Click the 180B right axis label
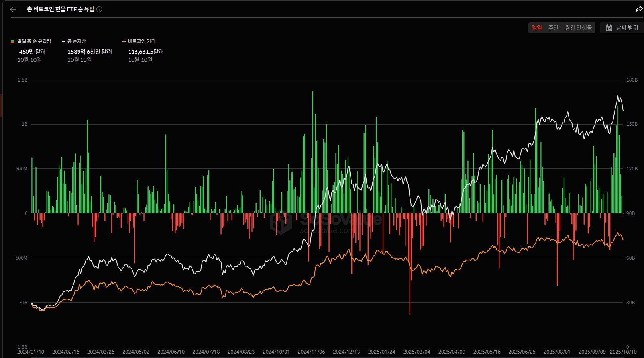This screenshot has width=644, height=358. 632,80
